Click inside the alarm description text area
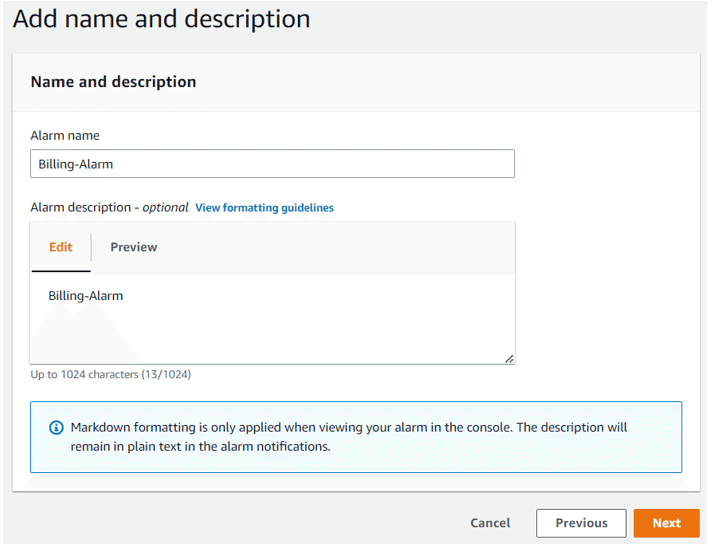712x548 pixels. coord(272,319)
